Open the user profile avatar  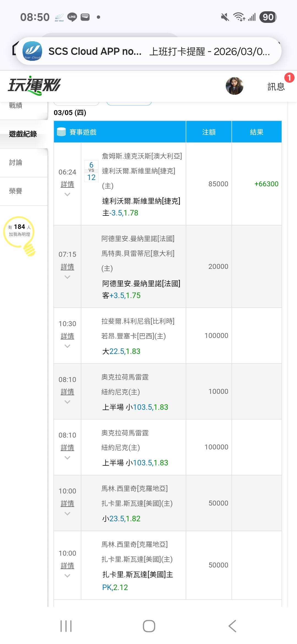pos(234,86)
